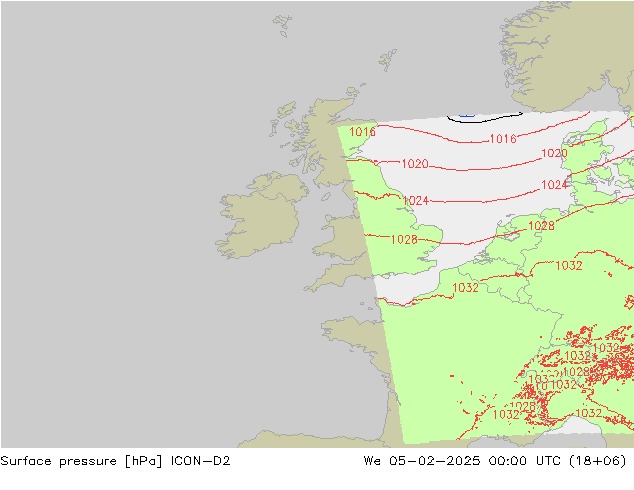Select the 1016 isobar label over Scotland
The width and height of the screenshot is (634, 490).
tap(362, 132)
